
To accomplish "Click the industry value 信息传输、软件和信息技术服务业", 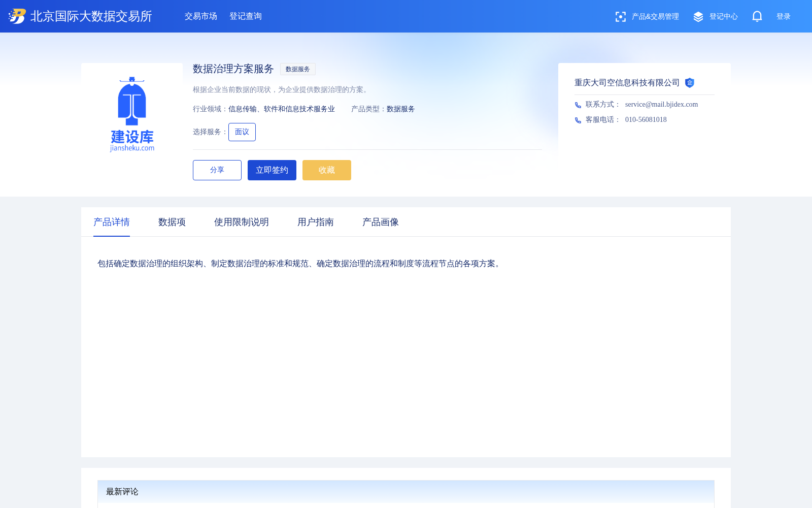I will [x=282, y=109].
